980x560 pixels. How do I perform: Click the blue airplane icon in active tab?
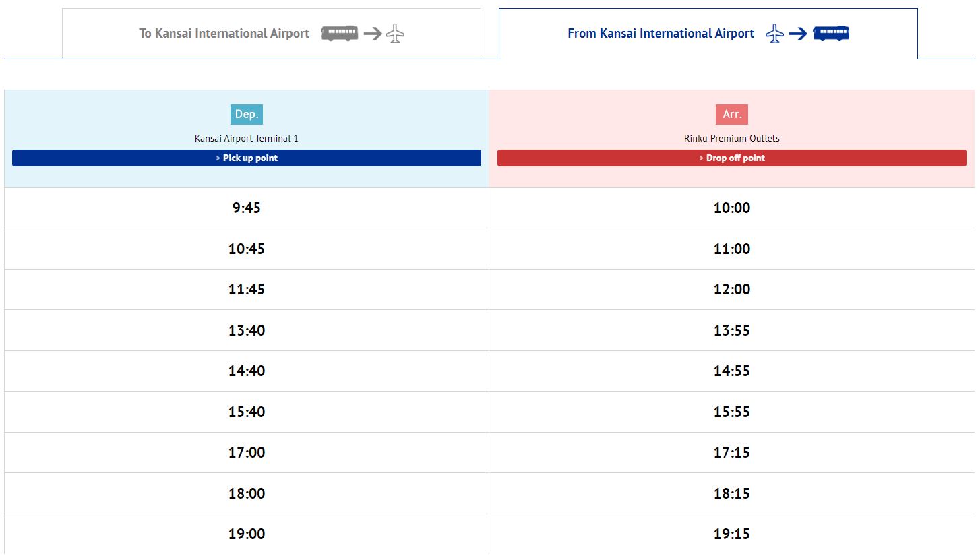[x=776, y=33]
